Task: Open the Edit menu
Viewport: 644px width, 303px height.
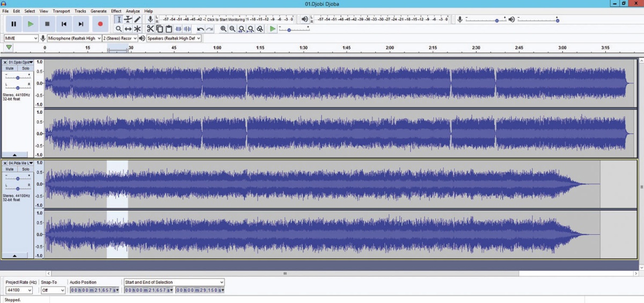Action: tap(17, 11)
